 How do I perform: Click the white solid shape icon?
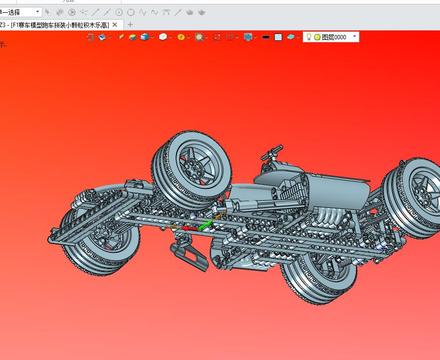pyautogui.click(x=163, y=37)
